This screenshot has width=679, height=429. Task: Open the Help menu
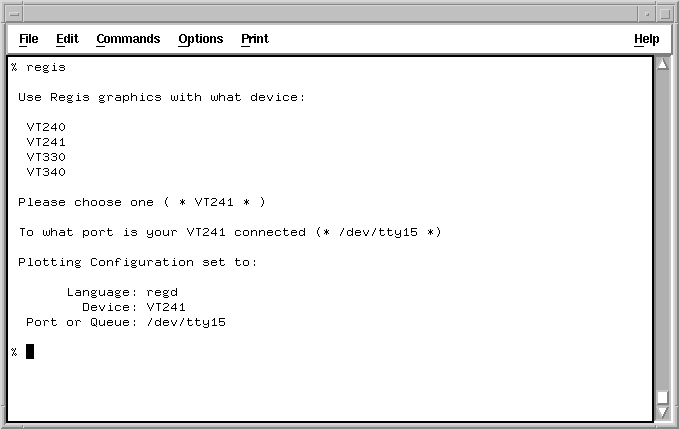[646, 39]
